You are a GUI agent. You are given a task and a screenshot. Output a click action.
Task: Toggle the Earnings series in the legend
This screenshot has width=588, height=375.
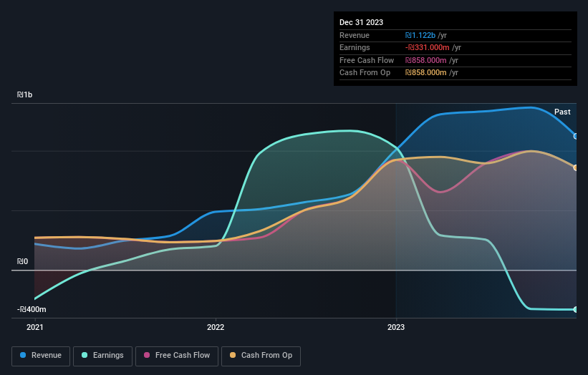(x=102, y=356)
